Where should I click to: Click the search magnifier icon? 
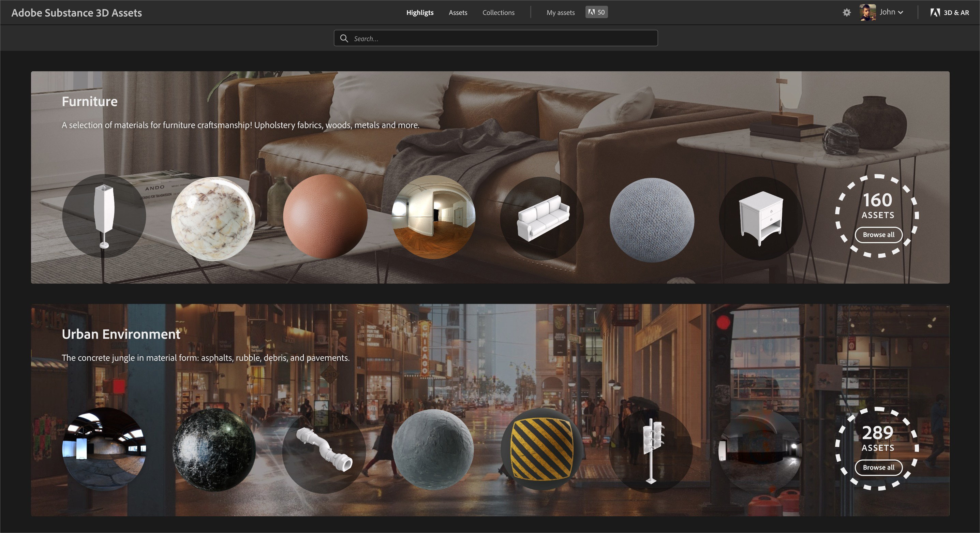point(344,38)
